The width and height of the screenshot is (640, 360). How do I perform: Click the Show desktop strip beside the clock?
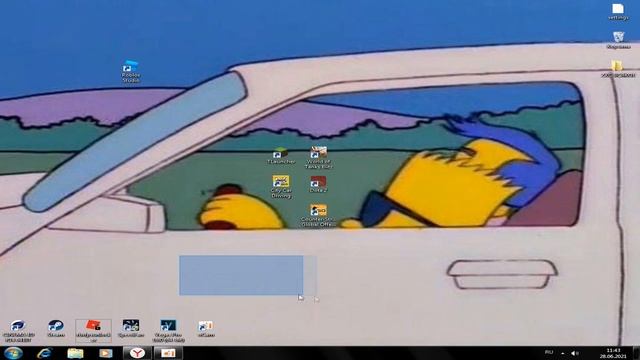636,353
